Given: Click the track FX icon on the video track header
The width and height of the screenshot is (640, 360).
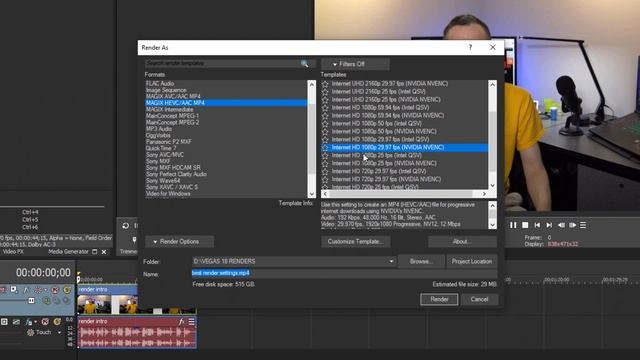Looking at the screenshot, I should [26, 290].
